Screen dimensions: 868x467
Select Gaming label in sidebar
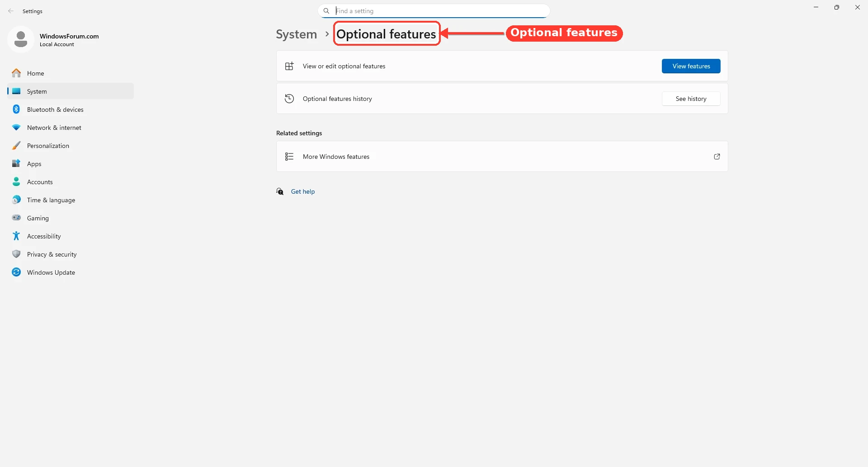tap(38, 218)
